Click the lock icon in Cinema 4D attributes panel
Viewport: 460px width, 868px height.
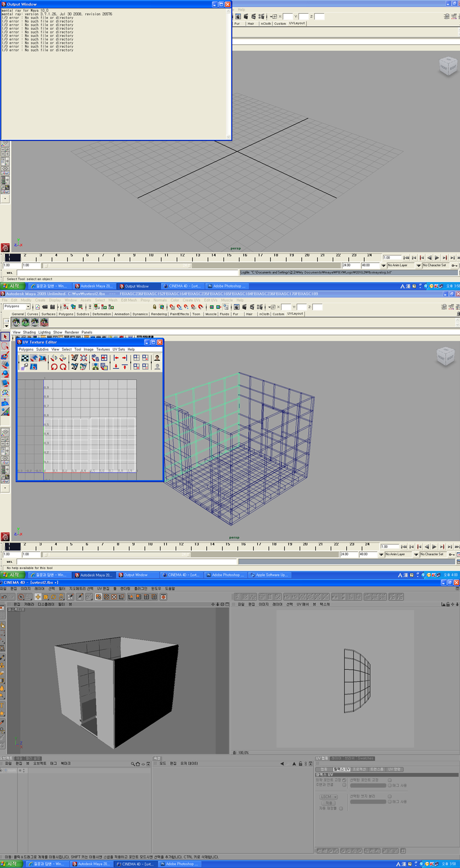click(300, 764)
